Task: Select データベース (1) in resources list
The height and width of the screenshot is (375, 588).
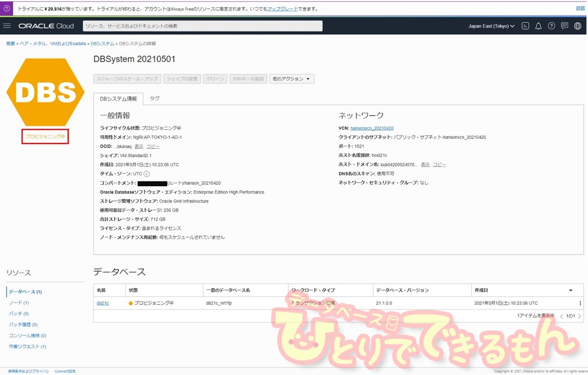Action: [25, 292]
